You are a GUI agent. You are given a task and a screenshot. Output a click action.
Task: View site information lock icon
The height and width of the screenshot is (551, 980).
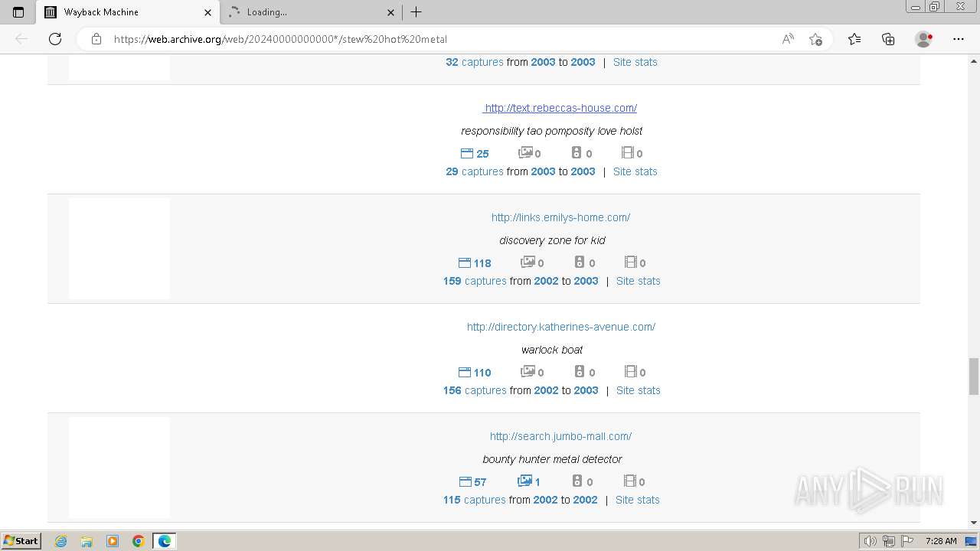pyautogui.click(x=96, y=39)
